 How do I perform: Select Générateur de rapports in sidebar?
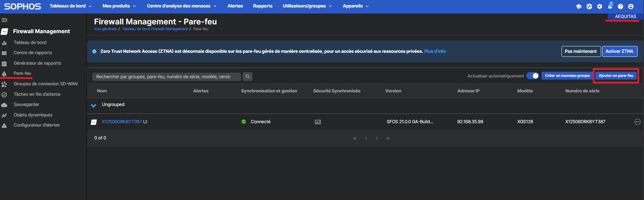click(x=37, y=63)
